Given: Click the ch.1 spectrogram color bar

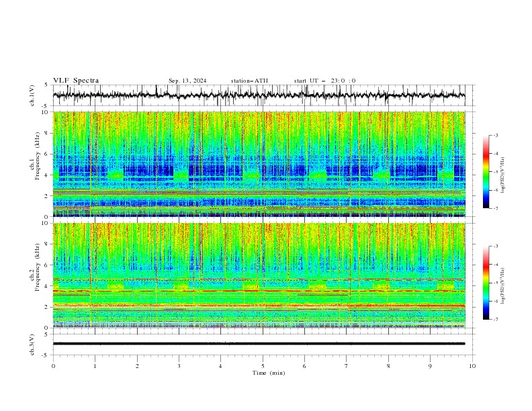Looking at the screenshot, I should click(x=486, y=172).
